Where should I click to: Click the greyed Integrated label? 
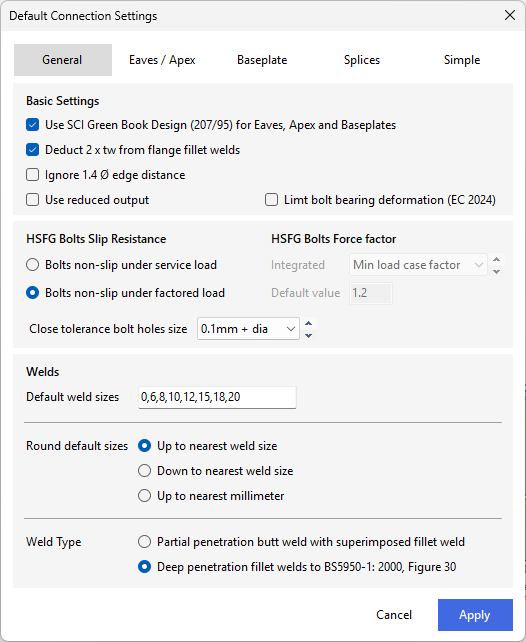click(298, 265)
